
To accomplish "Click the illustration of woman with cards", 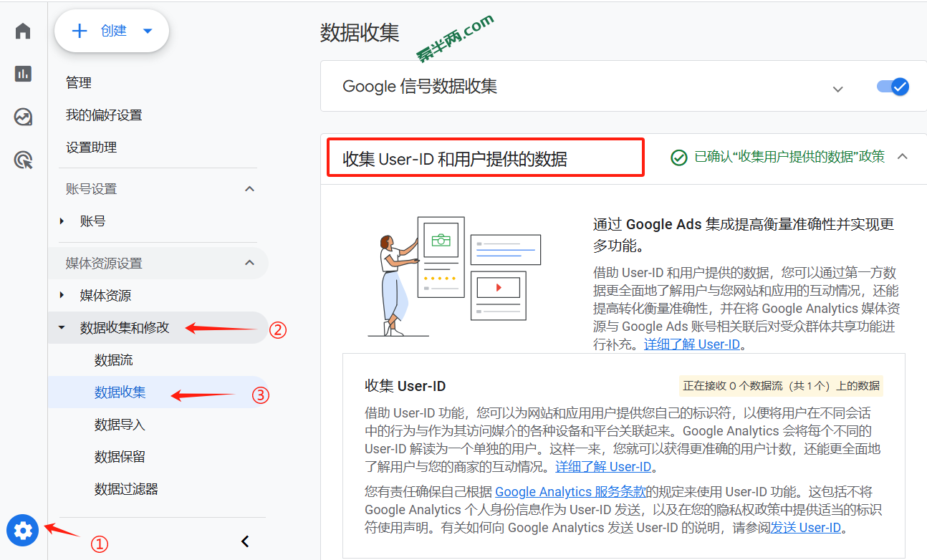I will pos(454,276).
